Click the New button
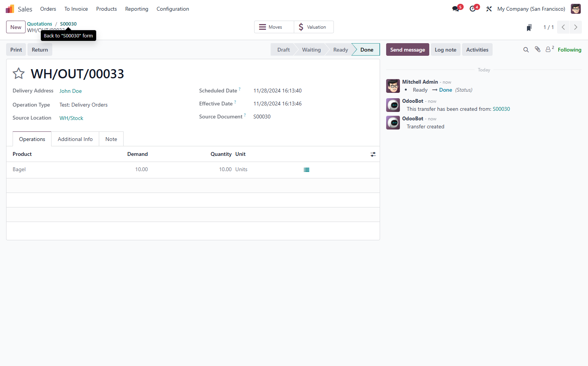Screen dimensions: 588x366 click(x=16, y=27)
